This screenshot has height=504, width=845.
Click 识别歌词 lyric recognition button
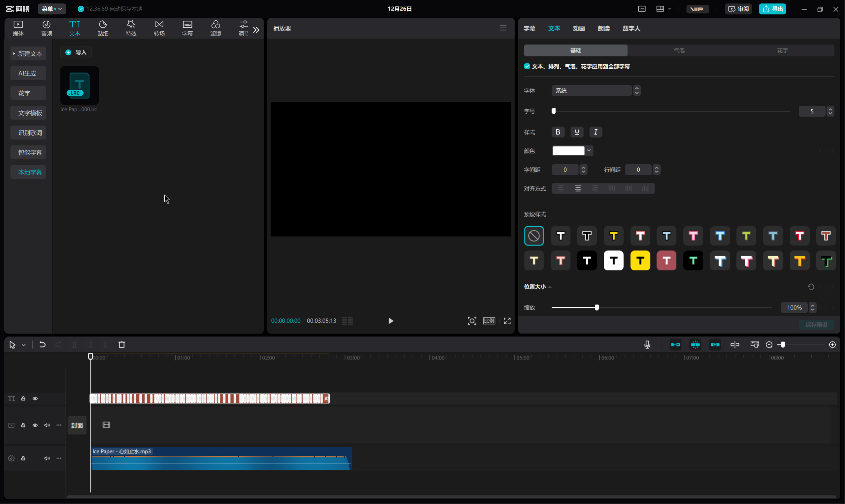click(30, 133)
